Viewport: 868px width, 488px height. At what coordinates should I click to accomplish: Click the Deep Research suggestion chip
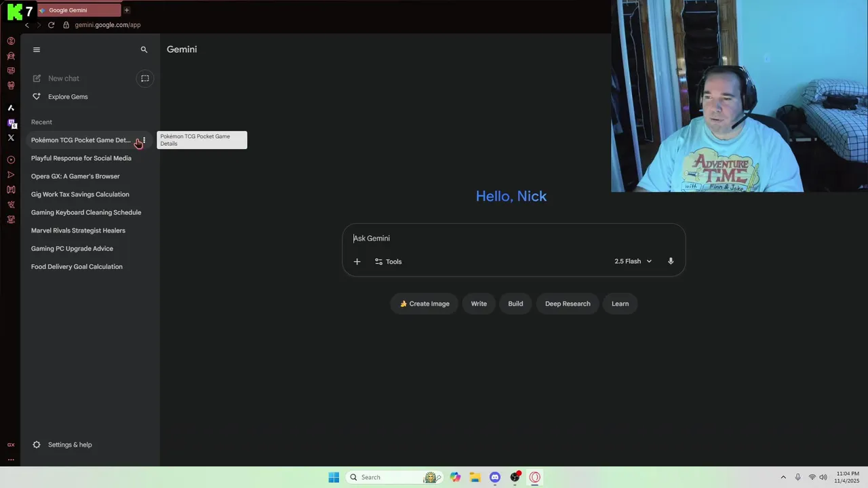coord(568,304)
